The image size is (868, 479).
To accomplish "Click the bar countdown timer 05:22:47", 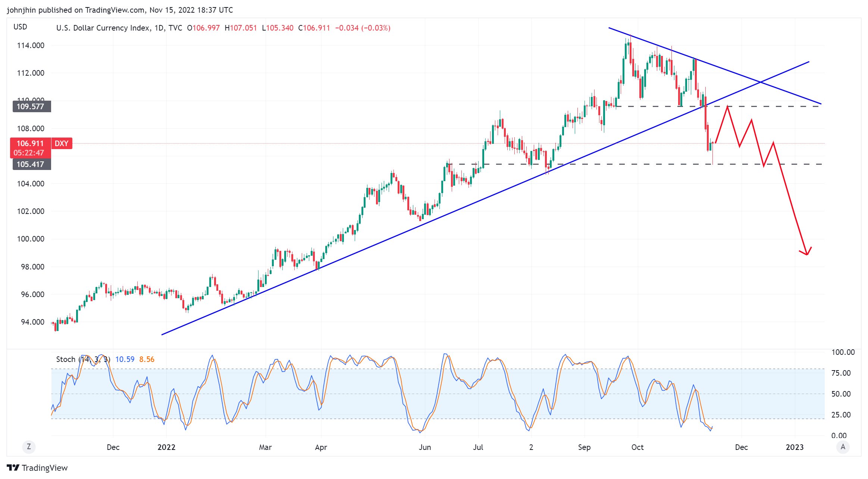I will 29,153.
